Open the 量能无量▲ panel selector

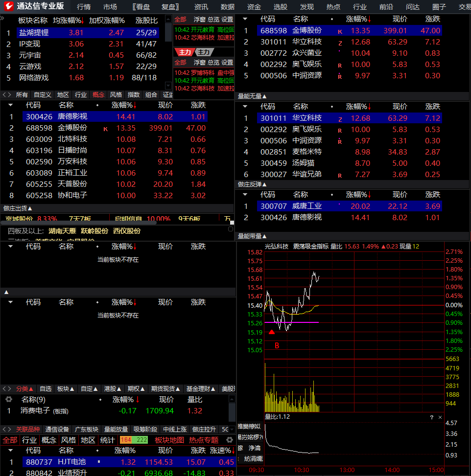[x=252, y=96]
